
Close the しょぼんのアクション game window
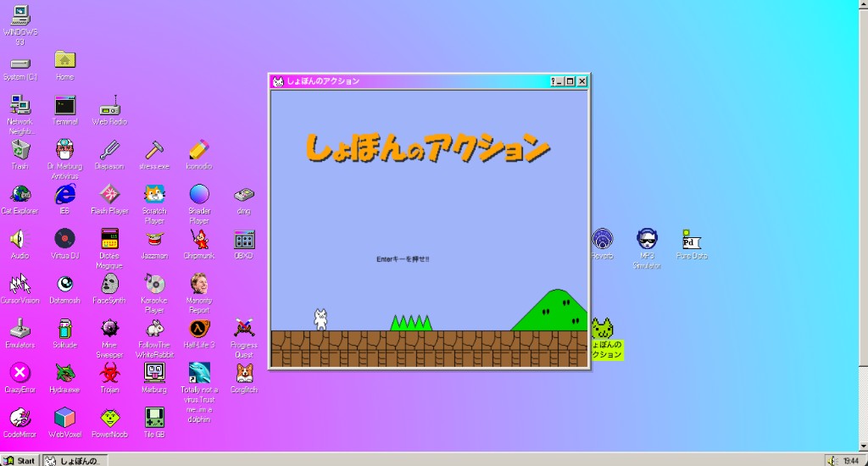point(581,81)
